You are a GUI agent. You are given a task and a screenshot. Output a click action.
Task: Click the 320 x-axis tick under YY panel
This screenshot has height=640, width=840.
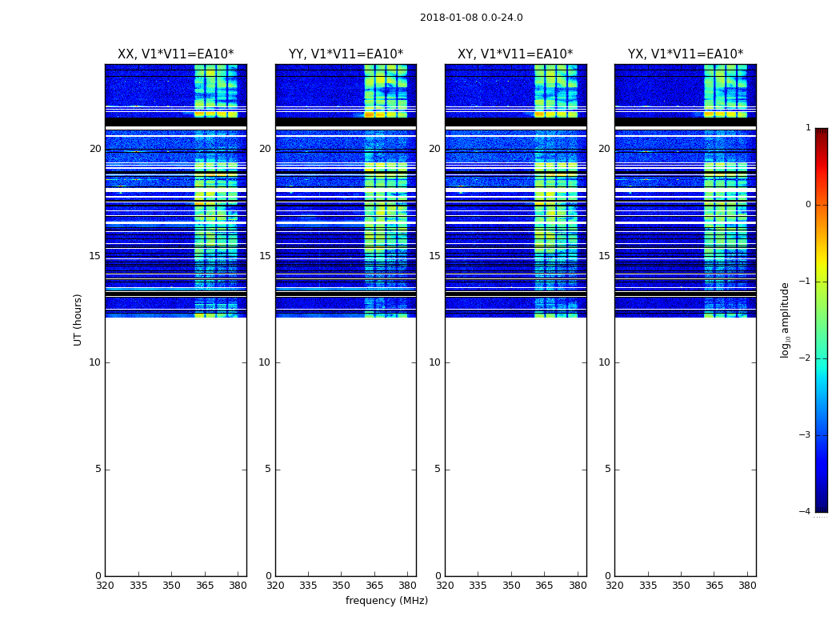tap(275, 586)
